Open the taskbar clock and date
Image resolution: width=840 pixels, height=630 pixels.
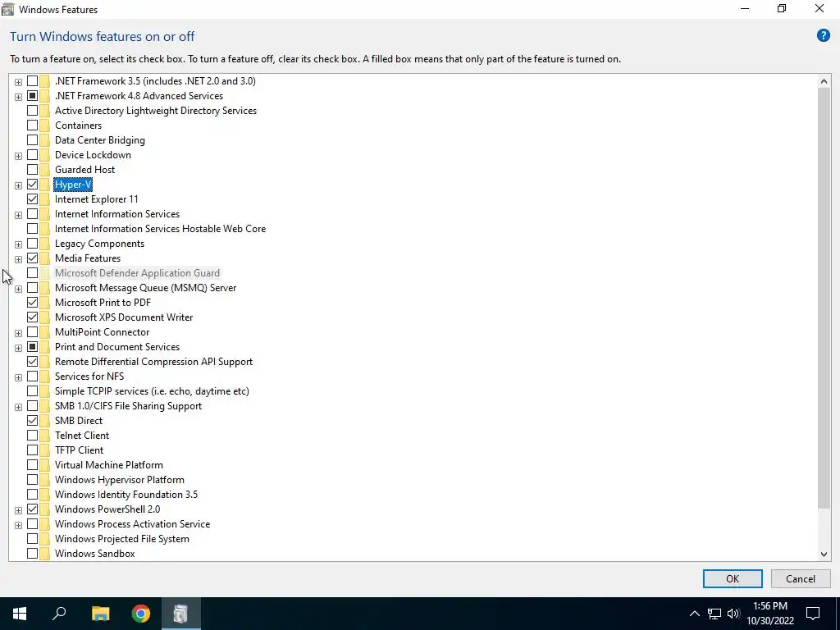click(769, 614)
